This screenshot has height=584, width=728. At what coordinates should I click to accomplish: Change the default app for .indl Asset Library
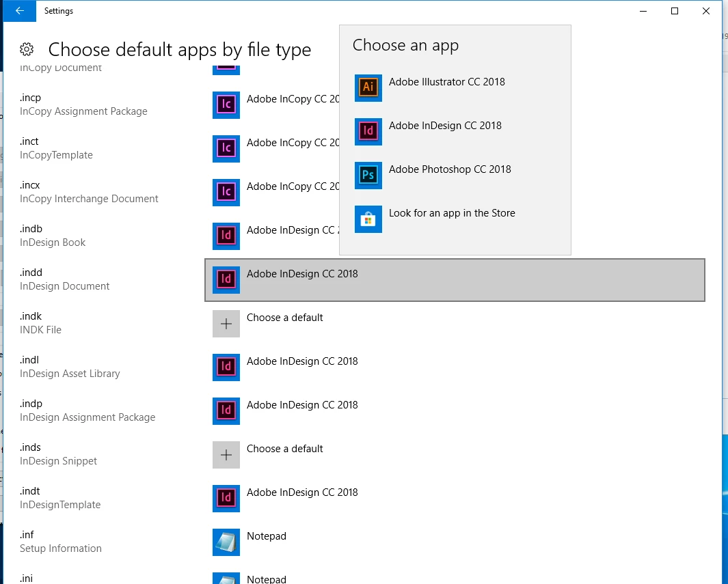(286, 367)
